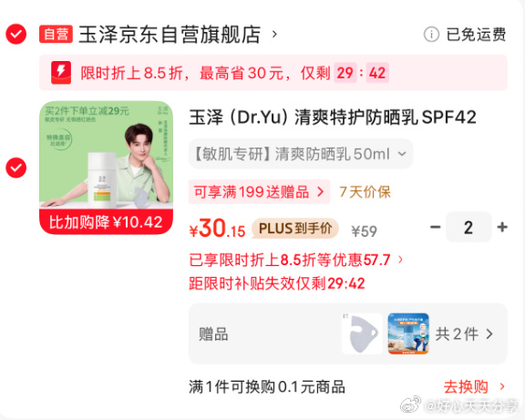
Task: Tap 去换购 to redeem add-on items
Action: pyautogui.click(x=474, y=387)
